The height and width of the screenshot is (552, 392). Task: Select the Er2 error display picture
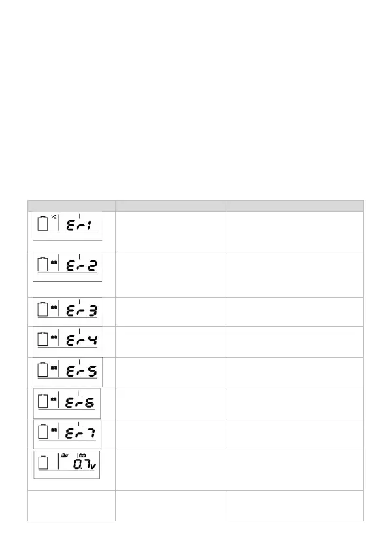click(67, 267)
